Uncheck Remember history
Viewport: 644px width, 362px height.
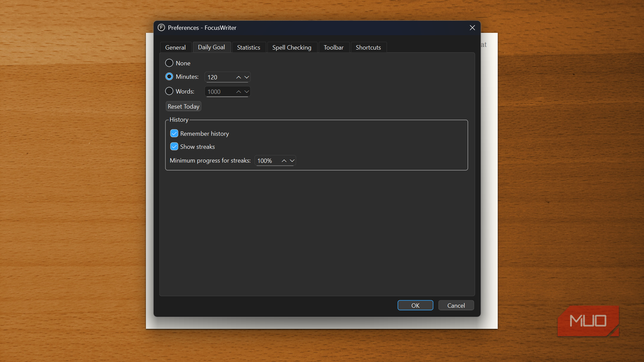point(174,133)
